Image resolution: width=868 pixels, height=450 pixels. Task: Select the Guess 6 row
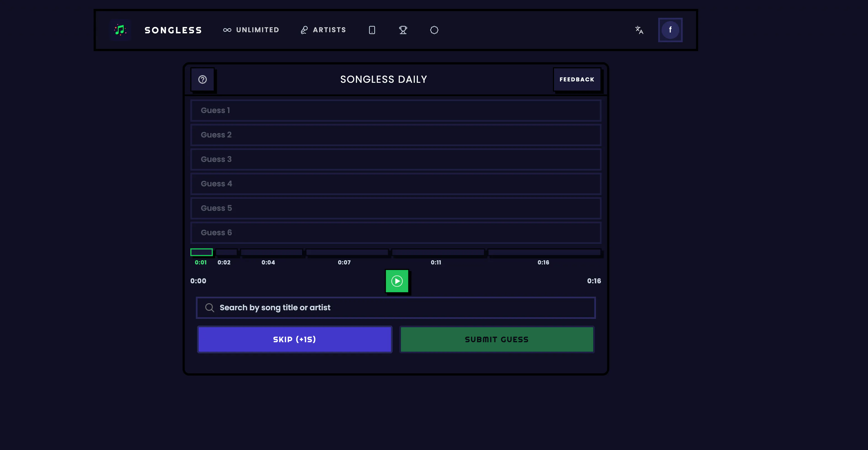coord(396,233)
